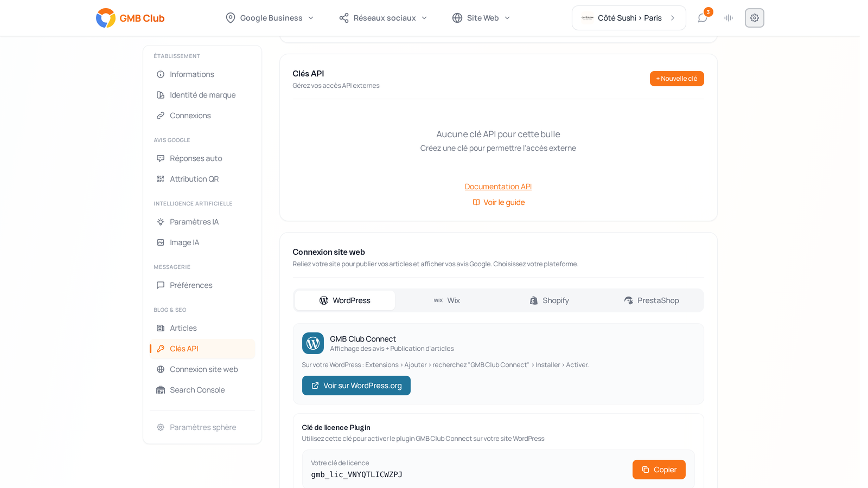Select the Shopify platform tab
Screen dimensions: 868x488
pyautogui.click(x=550, y=300)
